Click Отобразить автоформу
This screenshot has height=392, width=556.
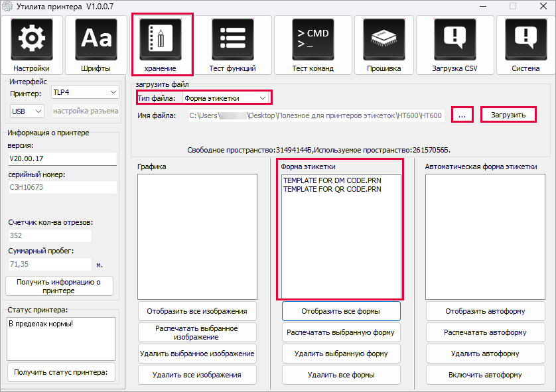(x=486, y=311)
